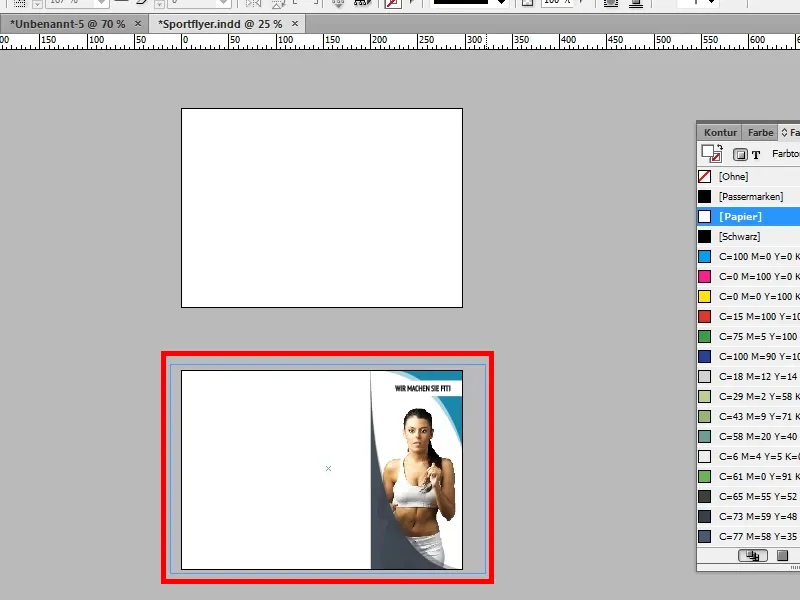Choose the cyan C=100 M=0 Y=0 swatch

tap(748, 256)
